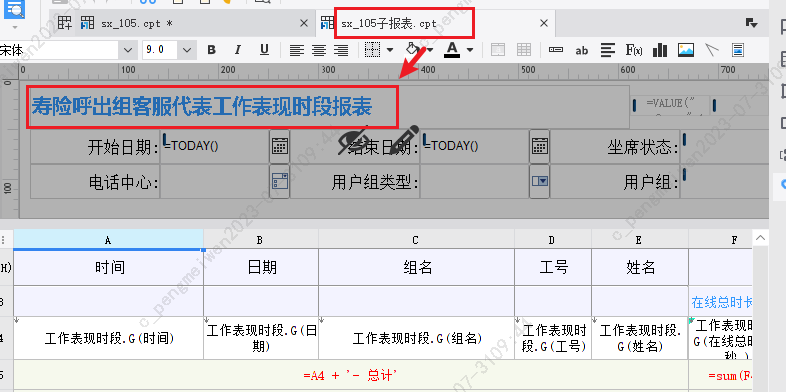Click the 电话中心 input field

pyautogui.click(x=215, y=181)
